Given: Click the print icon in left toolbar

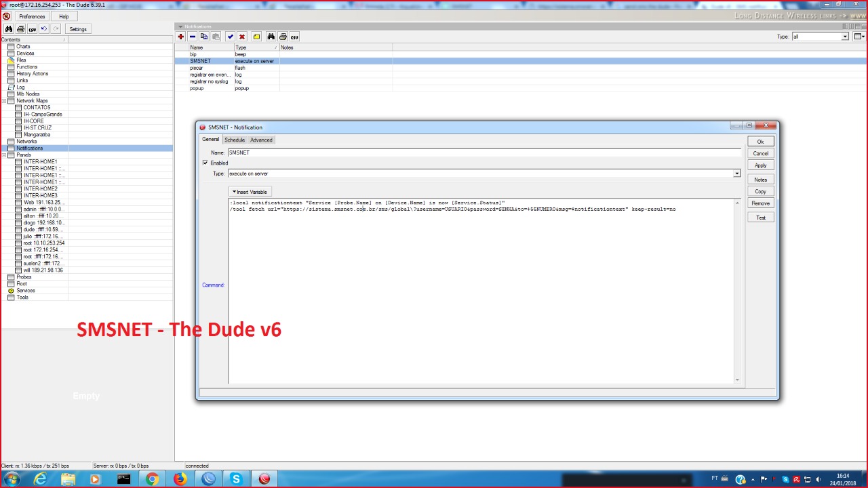Looking at the screenshot, I should click(x=20, y=29).
